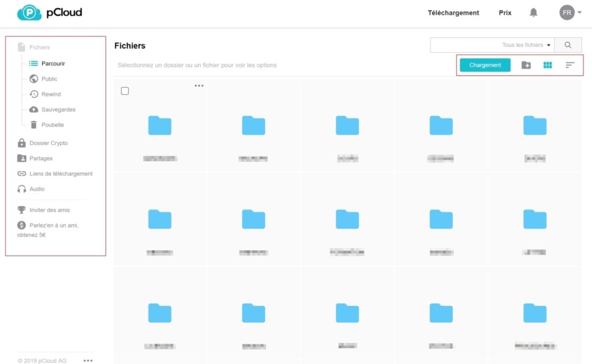Open the first folder's three-dot menu
This screenshot has width=592, height=364.
pyautogui.click(x=199, y=86)
